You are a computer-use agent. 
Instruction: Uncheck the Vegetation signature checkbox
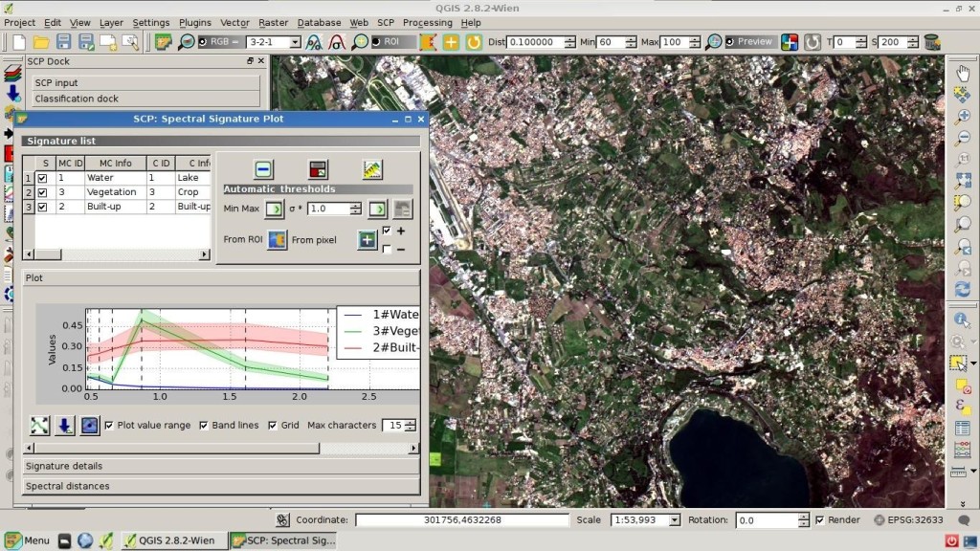(42, 192)
